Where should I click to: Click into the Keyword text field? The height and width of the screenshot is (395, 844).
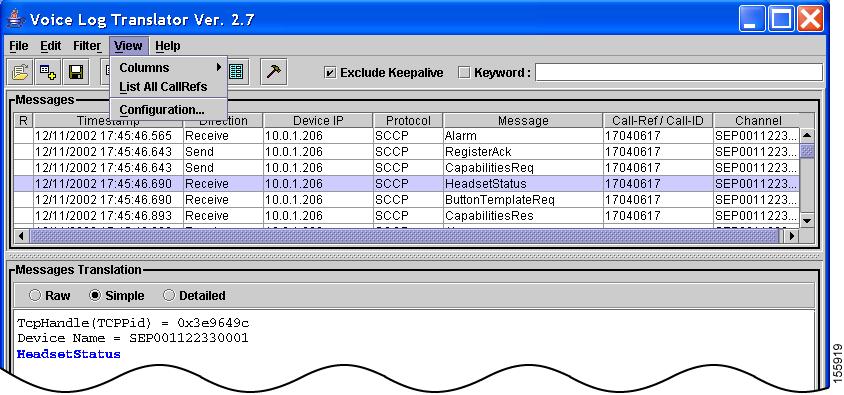(679, 73)
